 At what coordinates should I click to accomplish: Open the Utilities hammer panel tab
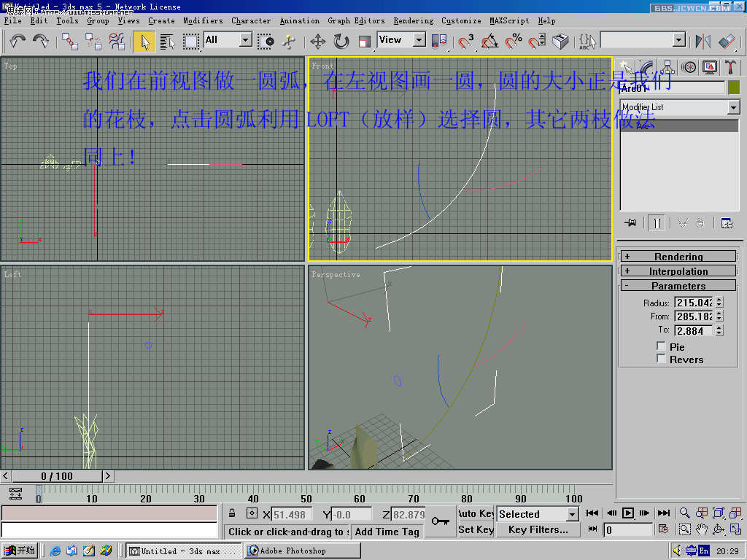pos(730,67)
